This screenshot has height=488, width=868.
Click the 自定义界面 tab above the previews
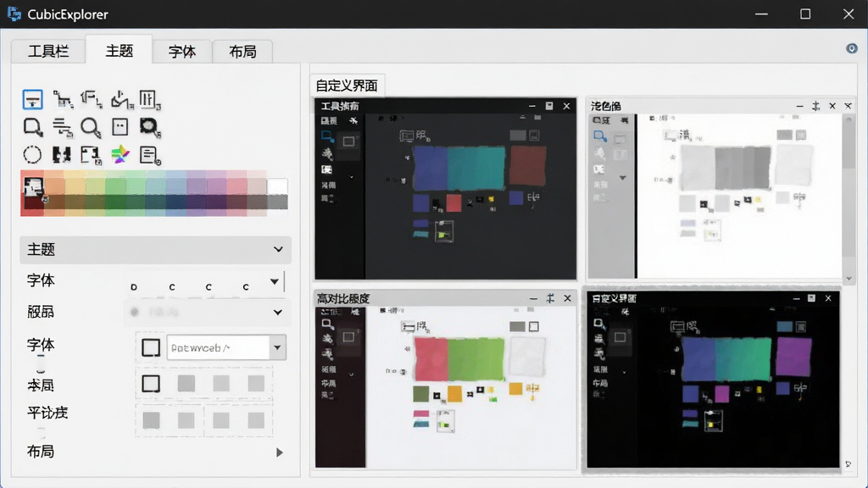pos(347,86)
